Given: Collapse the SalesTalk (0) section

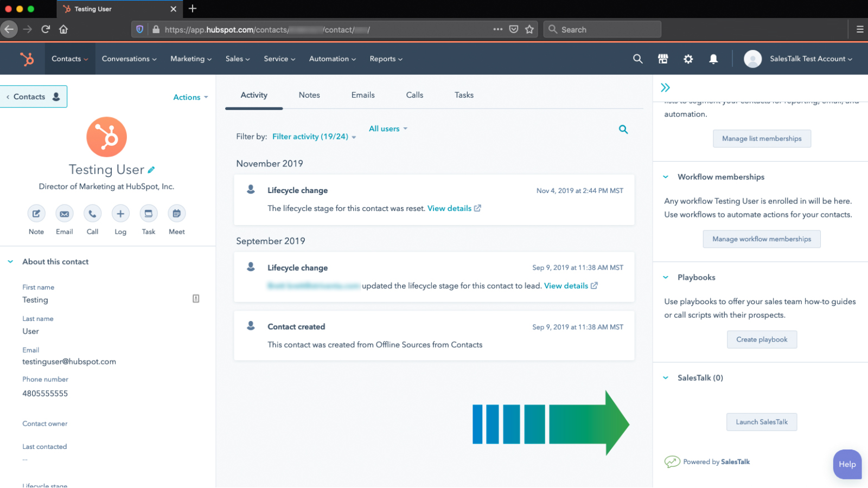Looking at the screenshot, I should (666, 378).
